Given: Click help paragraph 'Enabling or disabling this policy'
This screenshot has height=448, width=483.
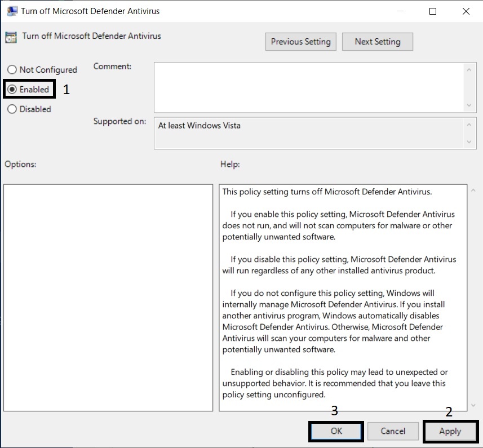Looking at the screenshot, I should pyautogui.click(x=335, y=383).
